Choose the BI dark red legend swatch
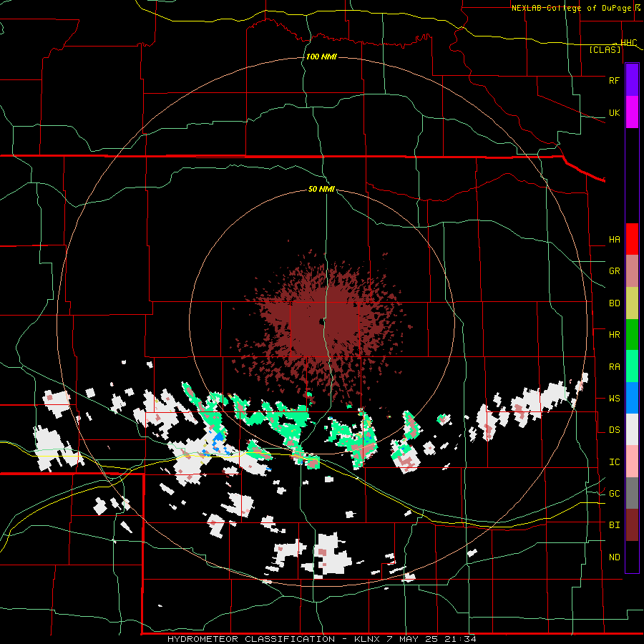 (632, 525)
